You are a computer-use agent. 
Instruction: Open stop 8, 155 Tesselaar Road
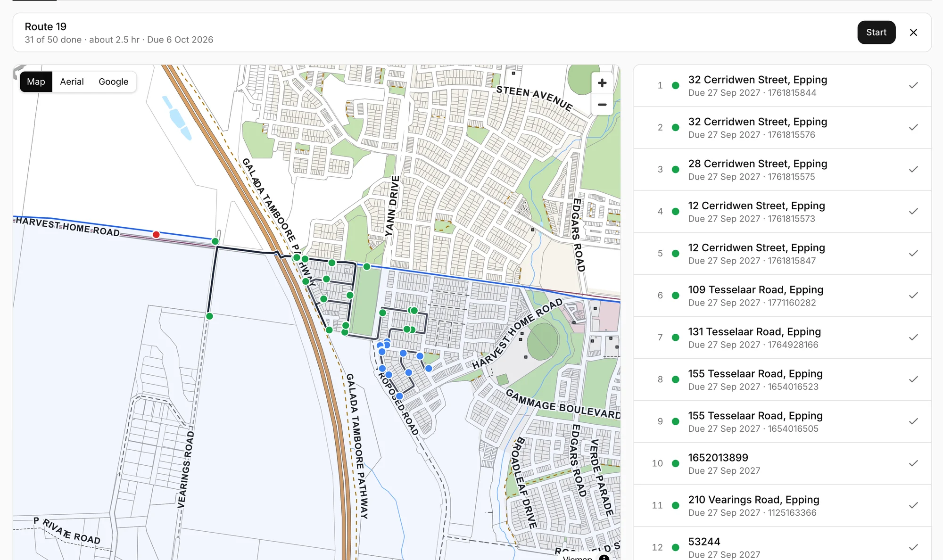pos(782,379)
